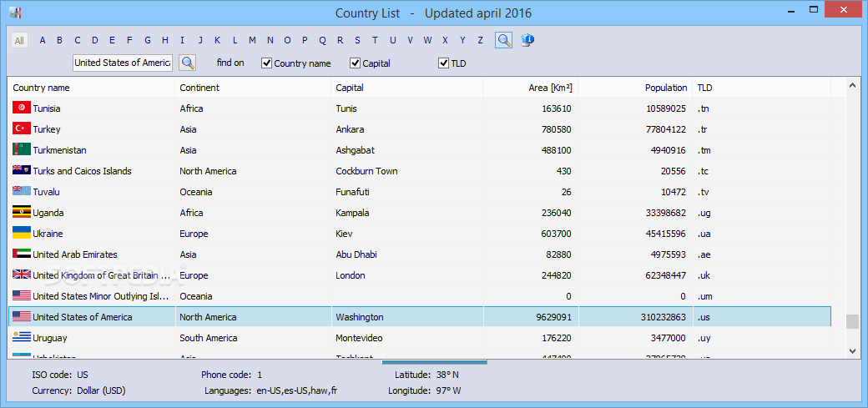This screenshot has width=868, height=408.
Task: Click the vertical scrollbar thumb
Action: coord(852,321)
